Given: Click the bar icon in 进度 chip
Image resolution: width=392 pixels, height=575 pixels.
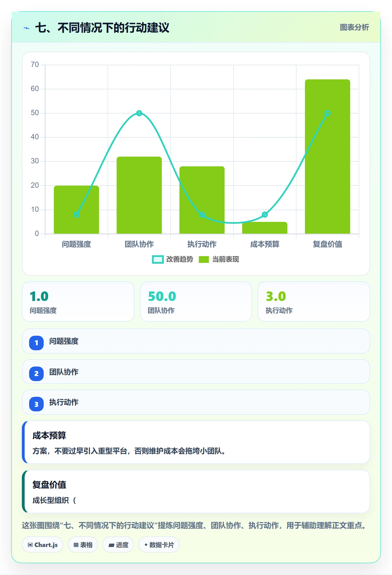Looking at the screenshot, I should pos(111,545).
